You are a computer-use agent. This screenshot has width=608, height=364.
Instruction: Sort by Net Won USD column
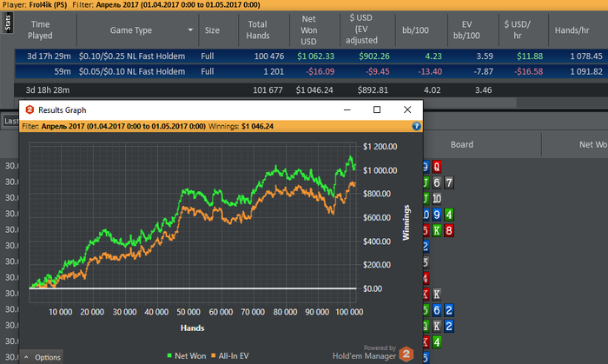[x=308, y=30]
